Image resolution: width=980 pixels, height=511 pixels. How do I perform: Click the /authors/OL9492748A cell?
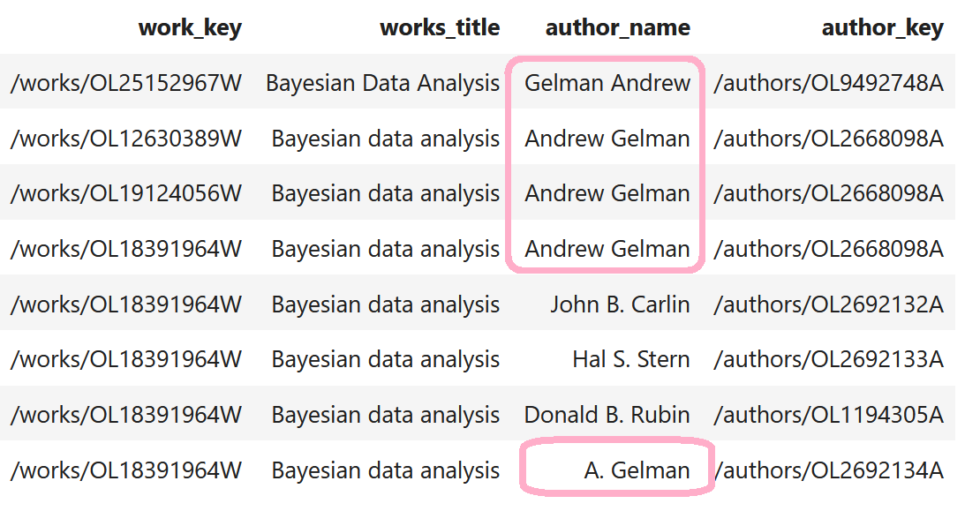click(828, 82)
